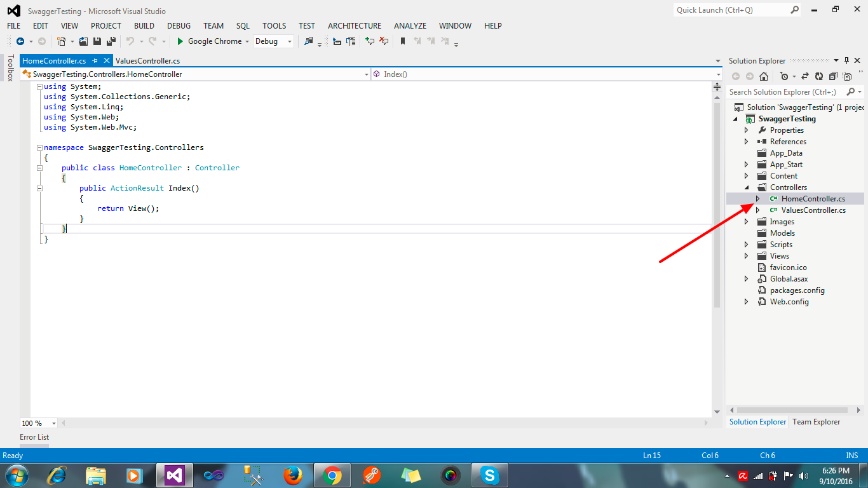The width and height of the screenshot is (868, 488).
Task: Open Google Chrome from the taskbar
Action: click(x=332, y=475)
